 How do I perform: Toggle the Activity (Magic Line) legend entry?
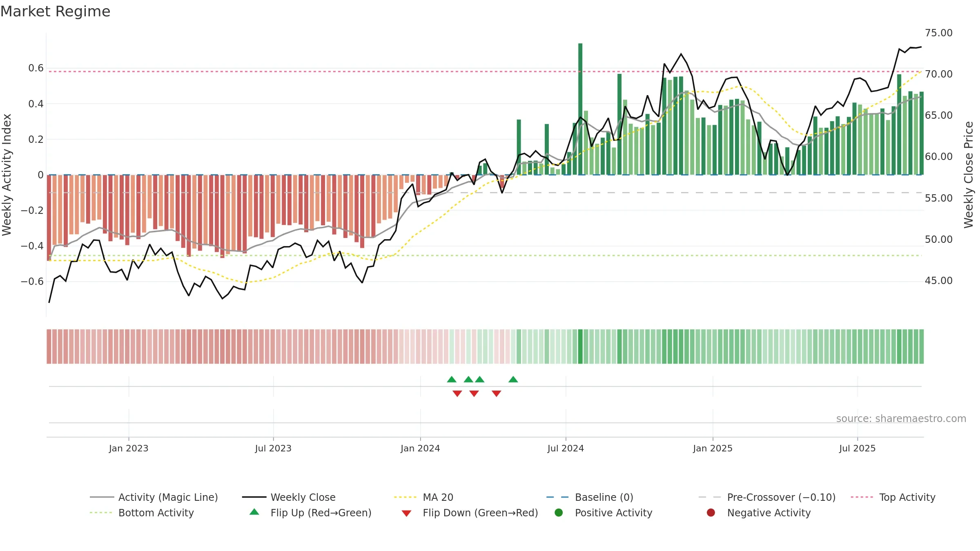pos(154,497)
